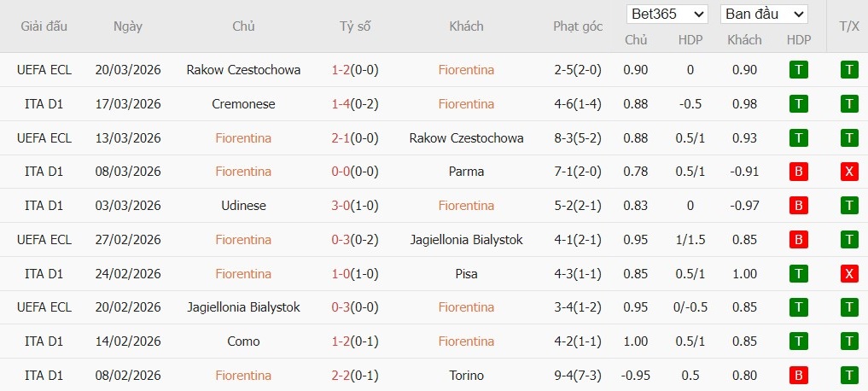The width and height of the screenshot is (868, 391).
Task: Click red B HDP badge for Fiorentina vs Parma
Action: (799, 172)
